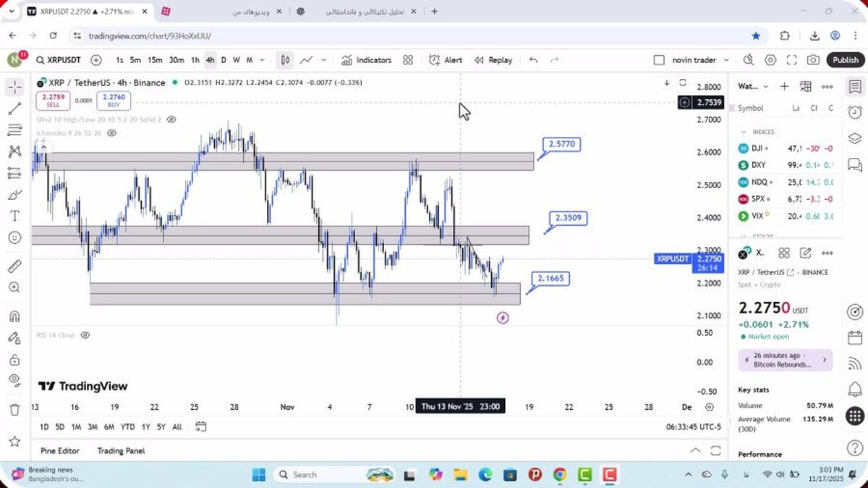This screenshot has width=868, height=488.
Task: Collapse the INDICES watchlist section
Action: [743, 132]
